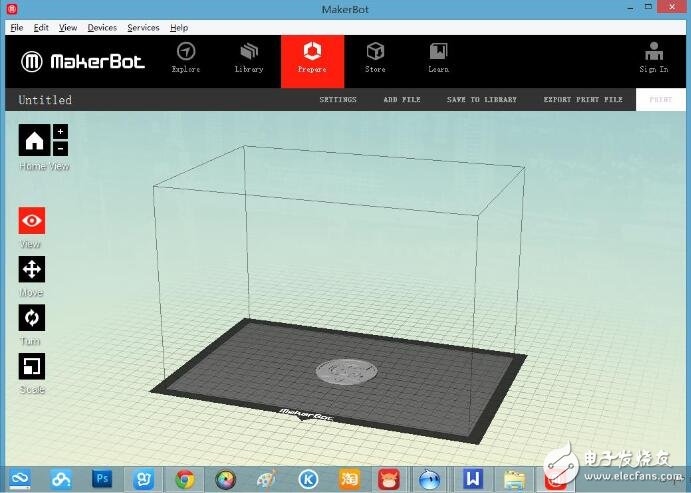Open the Library section
This screenshot has height=493, width=691.
point(249,57)
